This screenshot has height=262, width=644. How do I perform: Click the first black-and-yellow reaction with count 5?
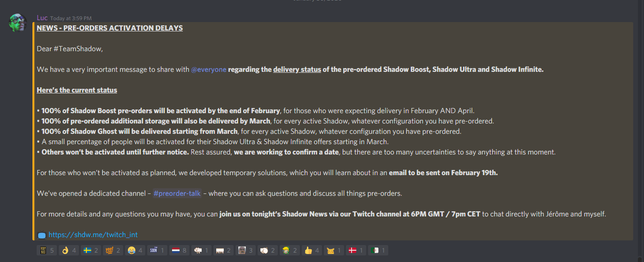click(x=47, y=251)
